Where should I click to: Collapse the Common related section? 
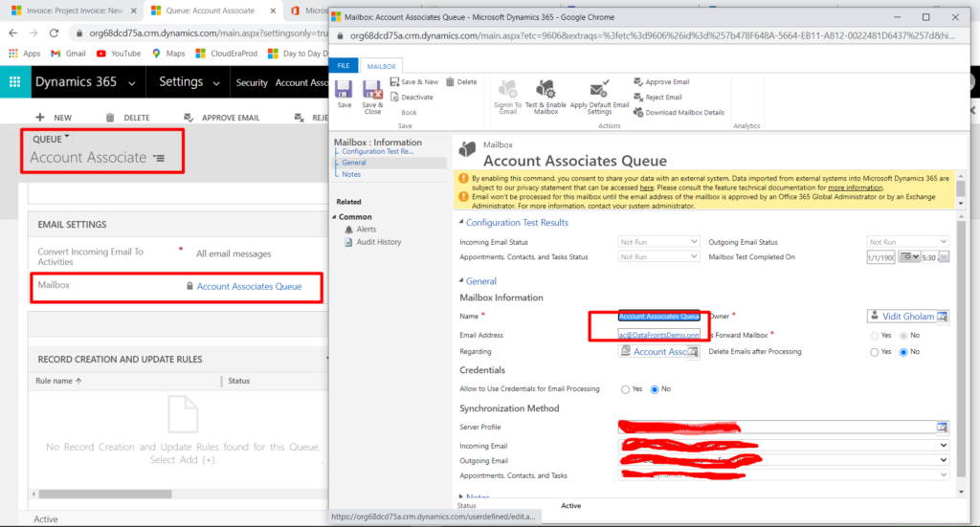[334, 217]
